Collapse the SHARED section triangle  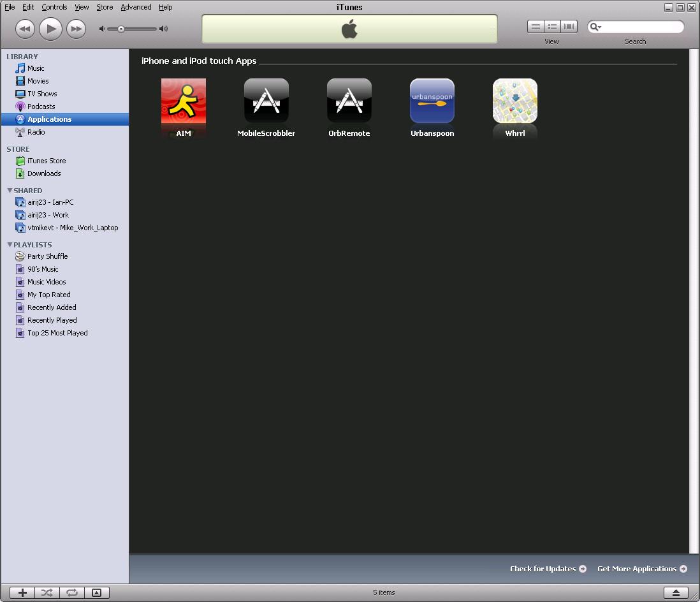(10, 191)
